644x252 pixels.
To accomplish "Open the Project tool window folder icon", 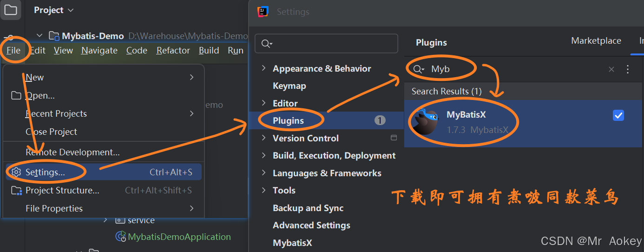I will [10, 10].
